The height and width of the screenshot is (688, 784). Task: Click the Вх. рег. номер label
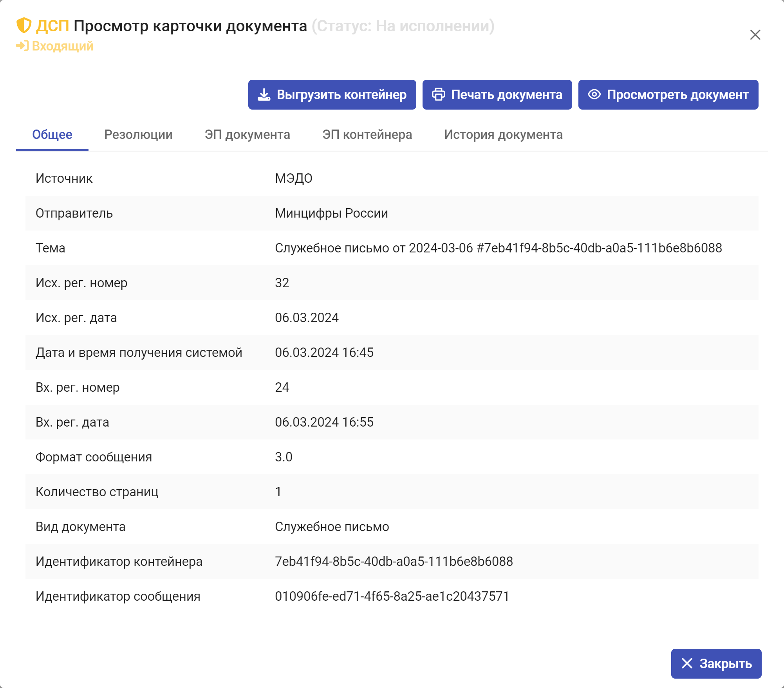tap(78, 387)
